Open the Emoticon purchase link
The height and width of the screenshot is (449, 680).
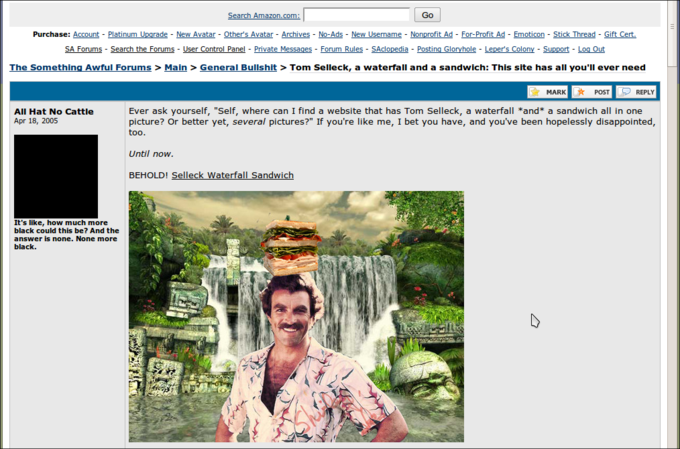[529, 34]
